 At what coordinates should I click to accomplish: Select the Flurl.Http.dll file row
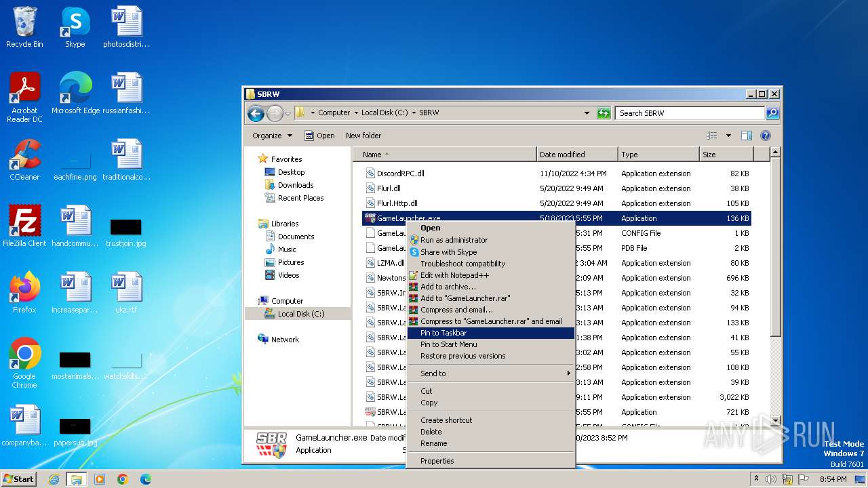click(557, 203)
